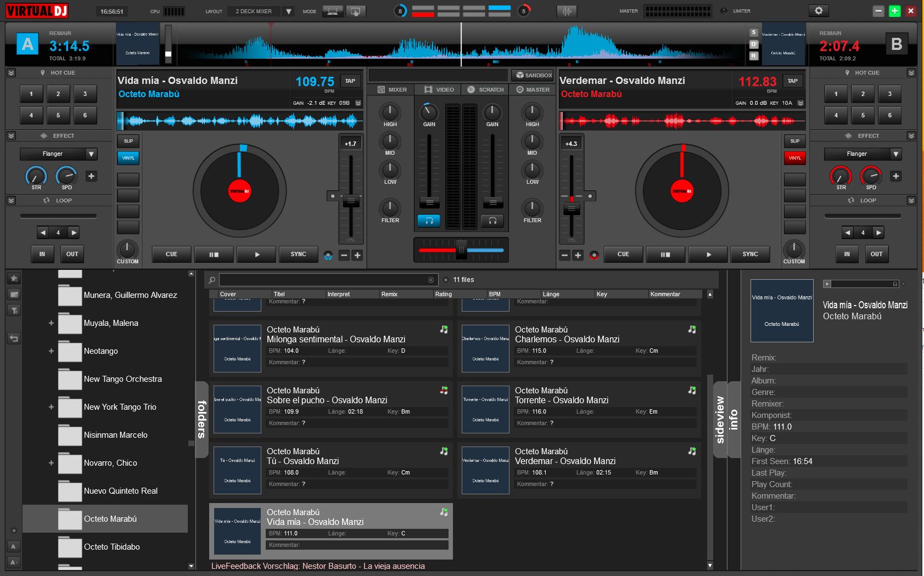
Task: Toggle deck A headphone cue button
Action: pos(429,221)
